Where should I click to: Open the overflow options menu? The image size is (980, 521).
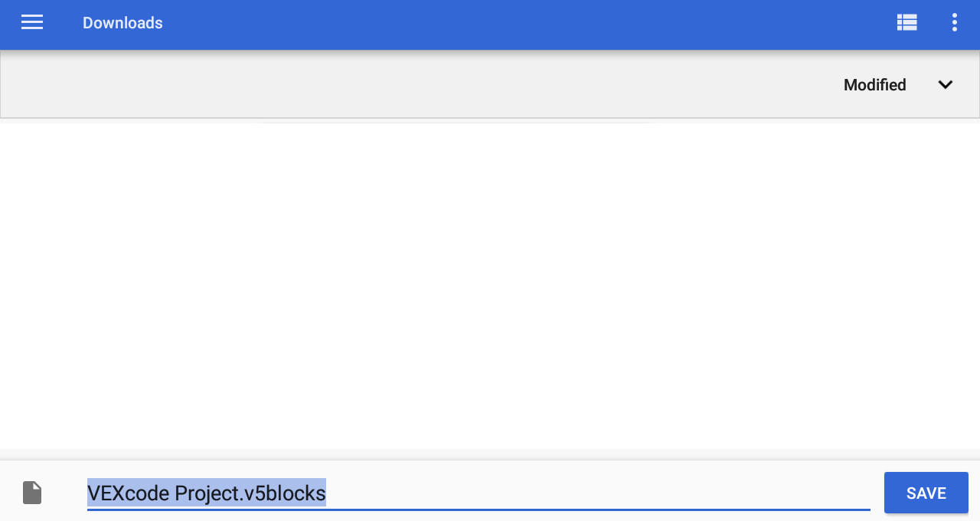coord(954,22)
